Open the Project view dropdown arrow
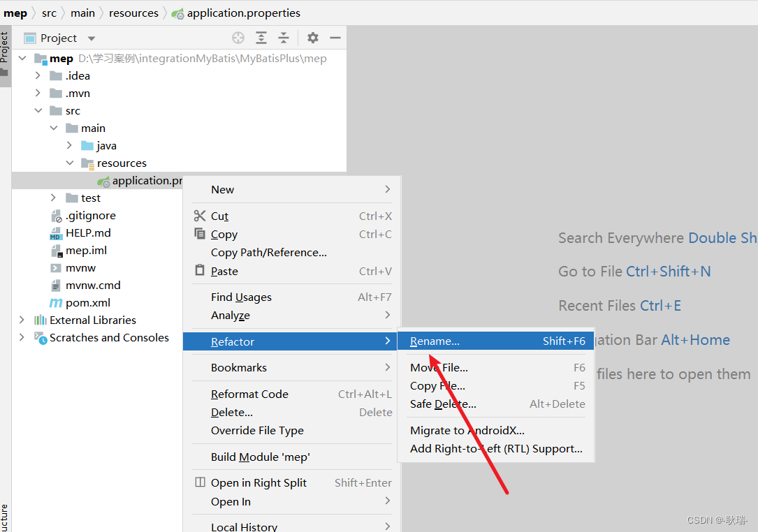This screenshot has width=758, height=532. tap(92, 38)
